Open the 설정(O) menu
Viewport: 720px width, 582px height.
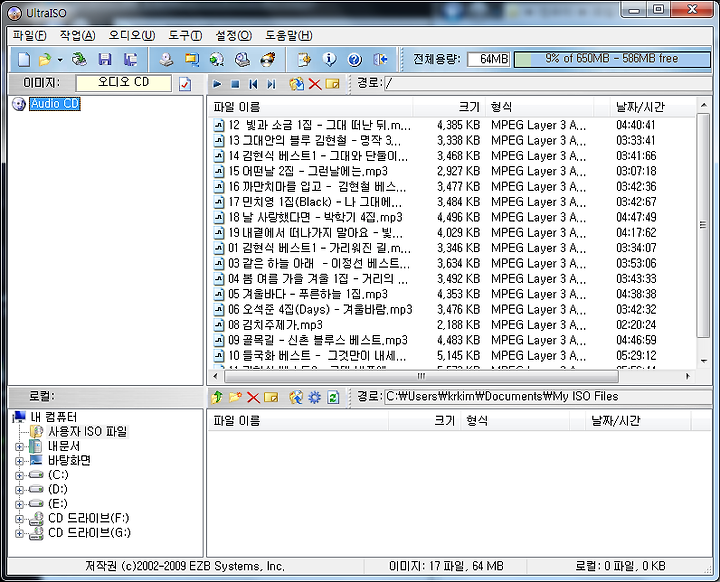point(234,35)
